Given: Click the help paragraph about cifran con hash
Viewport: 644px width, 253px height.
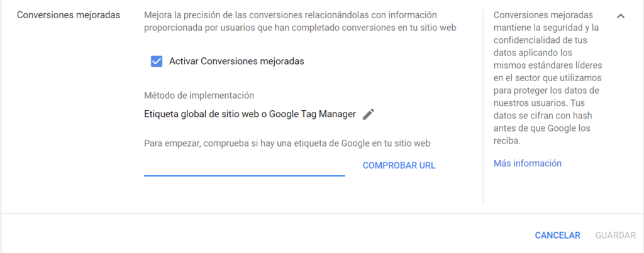Looking at the screenshot, I should (x=548, y=78).
